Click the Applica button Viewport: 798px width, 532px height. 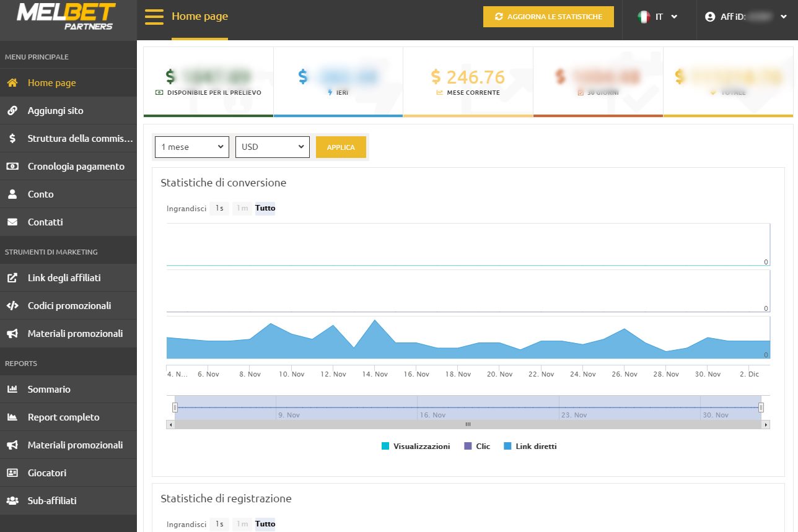341,147
